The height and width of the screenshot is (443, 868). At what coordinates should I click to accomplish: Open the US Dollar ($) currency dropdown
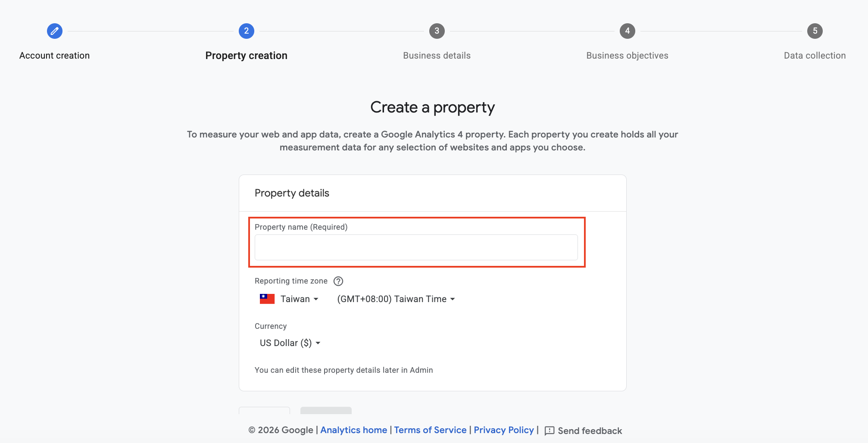click(290, 343)
